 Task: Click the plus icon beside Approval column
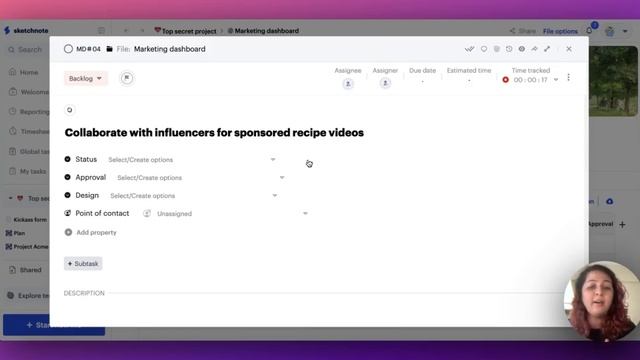point(622,224)
